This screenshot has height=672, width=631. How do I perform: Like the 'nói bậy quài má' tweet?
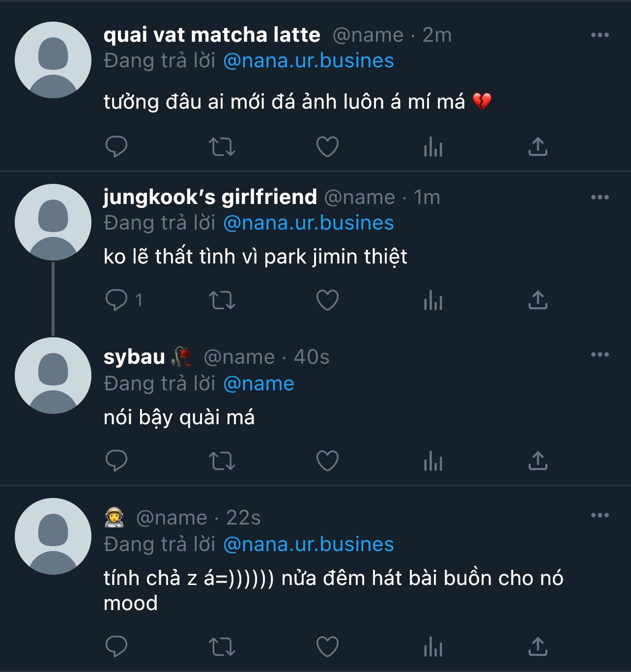tap(327, 461)
